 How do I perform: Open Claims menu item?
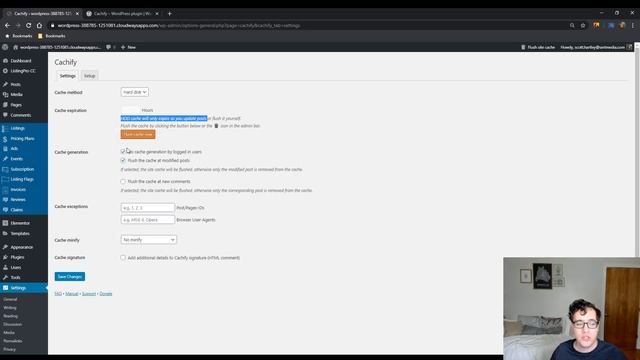pyautogui.click(x=17, y=210)
